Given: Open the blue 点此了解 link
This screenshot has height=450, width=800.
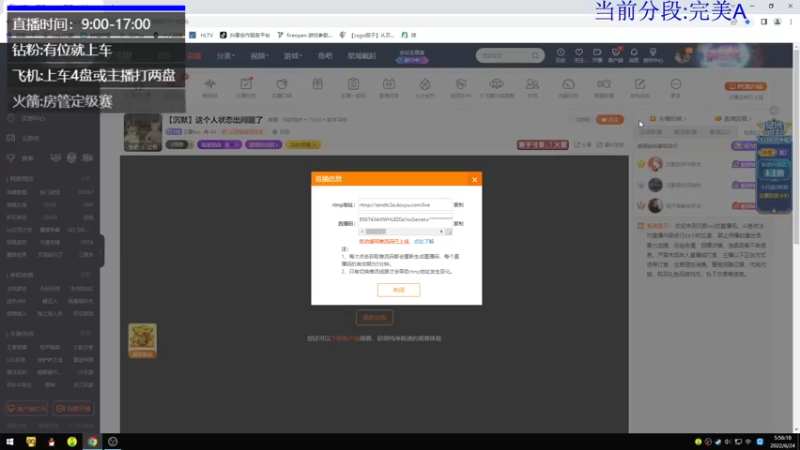Looking at the screenshot, I should click(x=423, y=242).
